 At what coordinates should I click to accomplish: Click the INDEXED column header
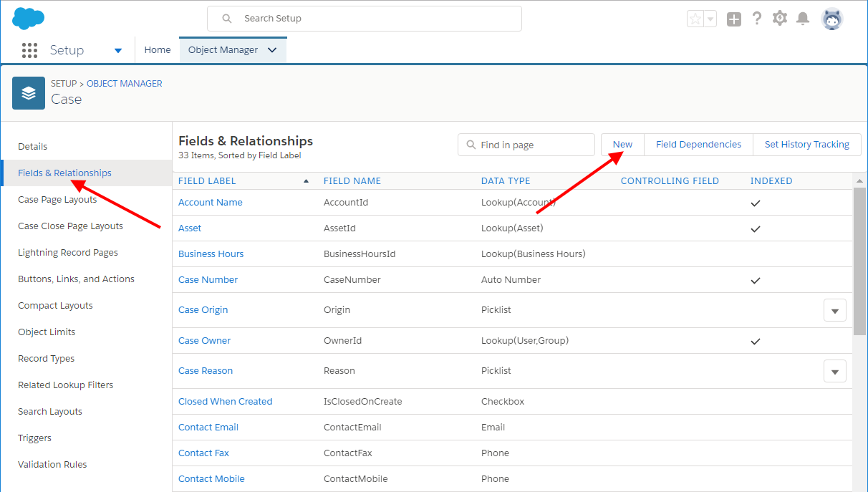click(x=771, y=181)
